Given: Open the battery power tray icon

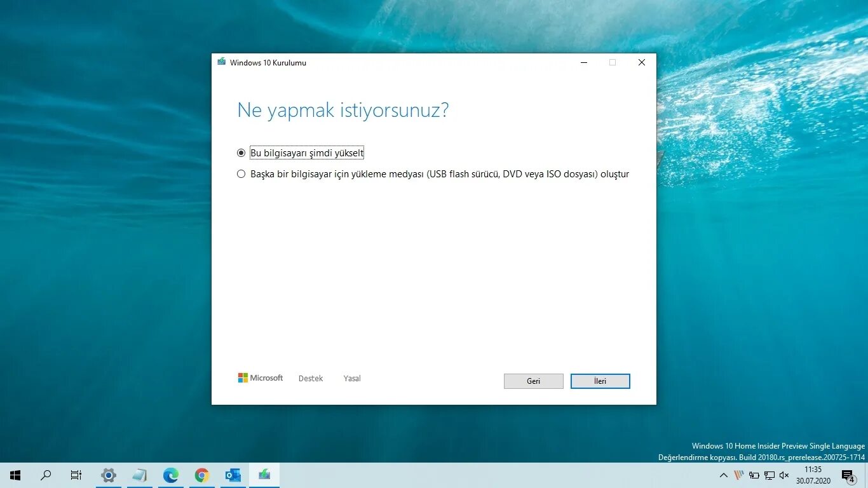Looking at the screenshot, I should (754, 475).
